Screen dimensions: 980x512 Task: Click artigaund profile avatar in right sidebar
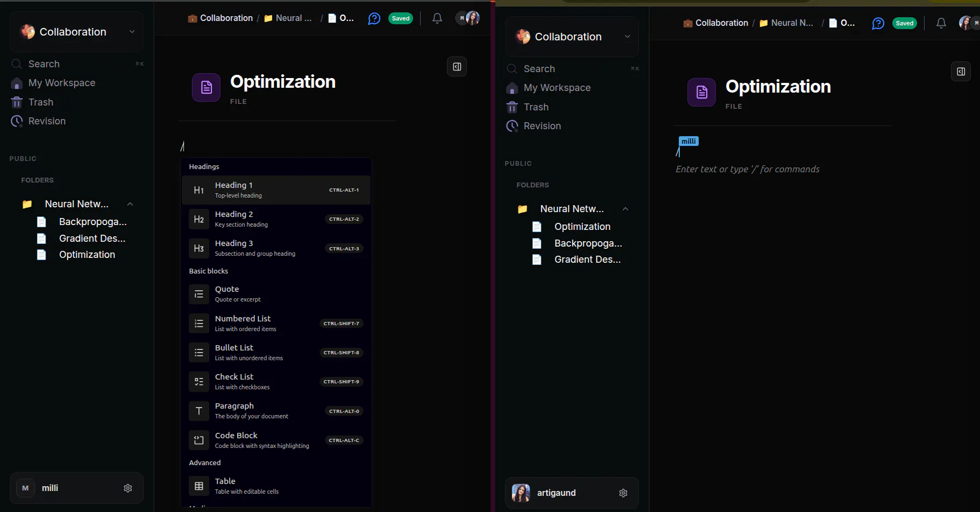521,493
